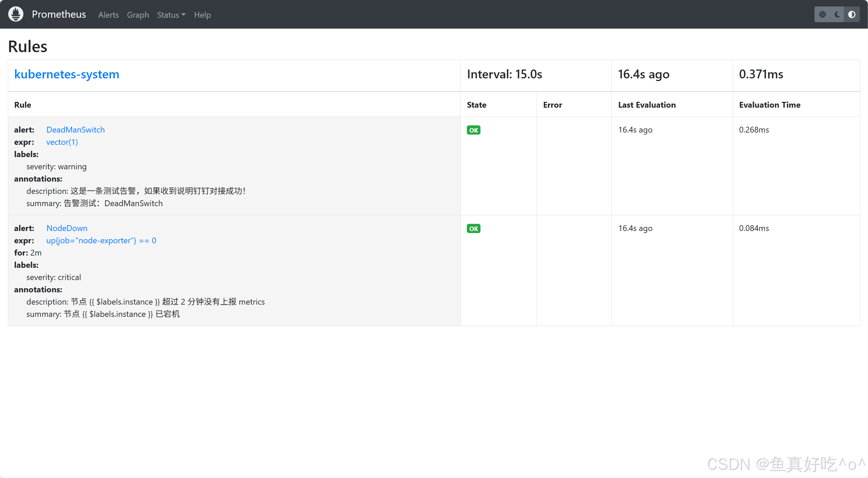
Task: Click the Prometheus brand title
Action: (59, 14)
